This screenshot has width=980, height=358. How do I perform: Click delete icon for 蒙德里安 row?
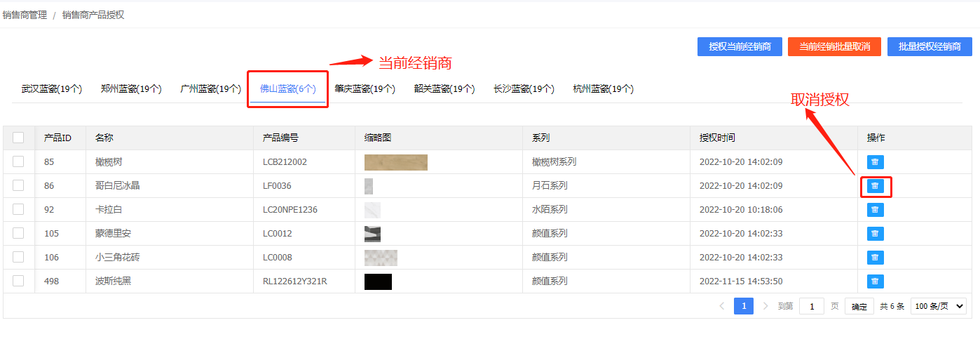[x=875, y=234]
